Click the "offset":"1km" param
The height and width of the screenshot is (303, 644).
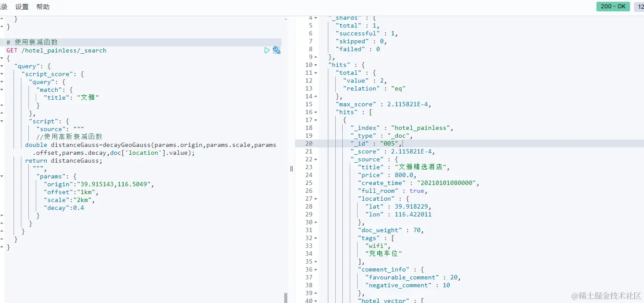point(71,192)
